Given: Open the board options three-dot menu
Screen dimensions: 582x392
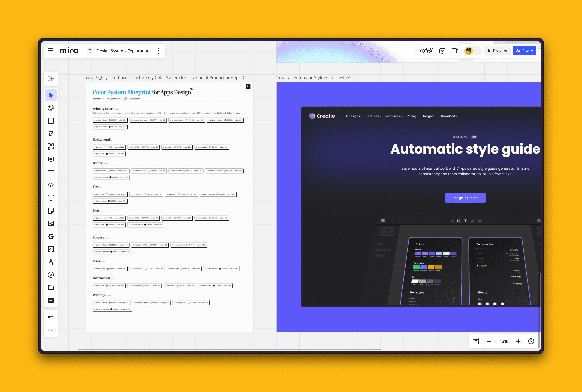Looking at the screenshot, I should tap(158, 51).
